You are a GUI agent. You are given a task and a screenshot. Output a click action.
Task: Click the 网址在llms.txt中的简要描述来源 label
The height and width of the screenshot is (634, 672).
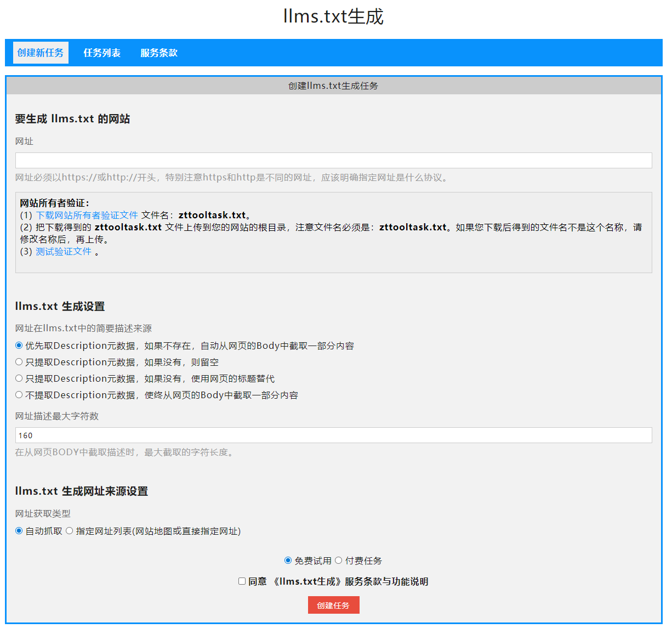83,329
